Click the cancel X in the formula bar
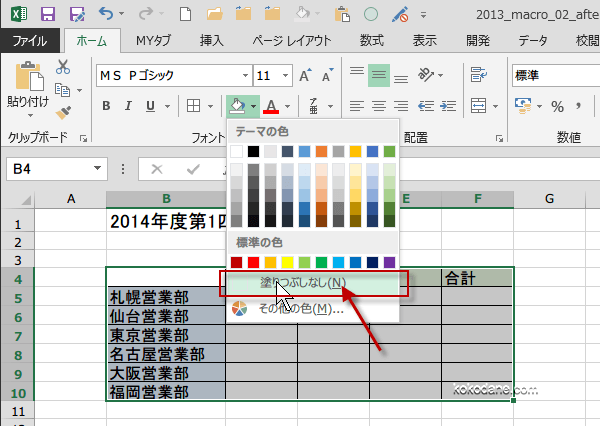The width and height of the screenshot is (600, 426). coord(154,169)
